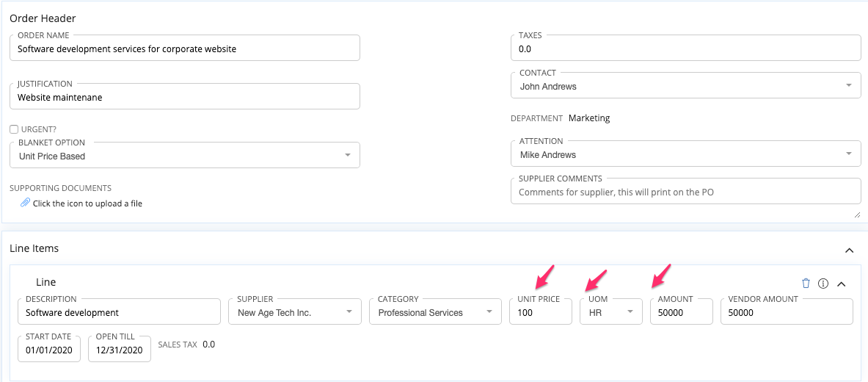Collapse the Line Items section

point(849,251)
